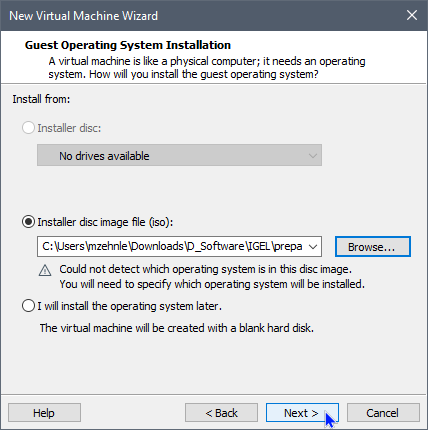Close the New Virtual Machine Wizard window
Screen dimensions: 428x430
pyautogui.click(x=412, y=15)
